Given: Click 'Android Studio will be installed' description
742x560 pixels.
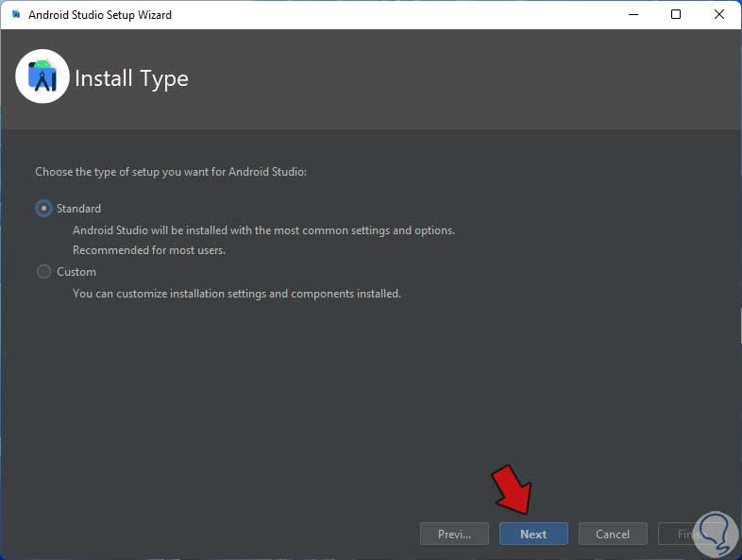Looking at the screenshot, I should pos(263,230).
